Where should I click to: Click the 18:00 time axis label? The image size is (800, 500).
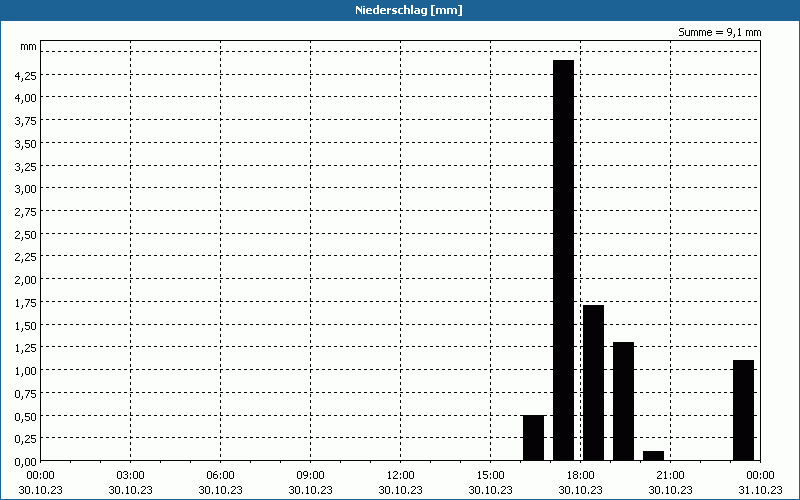581,476
